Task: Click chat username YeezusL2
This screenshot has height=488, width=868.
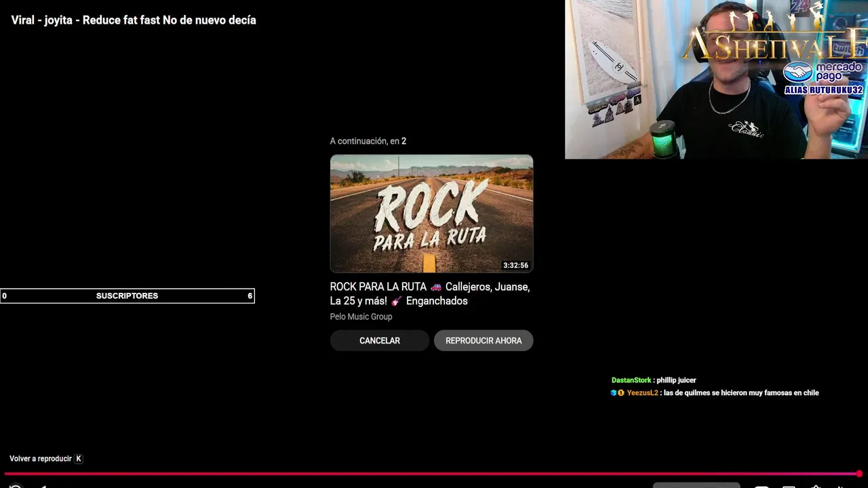Action: (x=642, y=393)
